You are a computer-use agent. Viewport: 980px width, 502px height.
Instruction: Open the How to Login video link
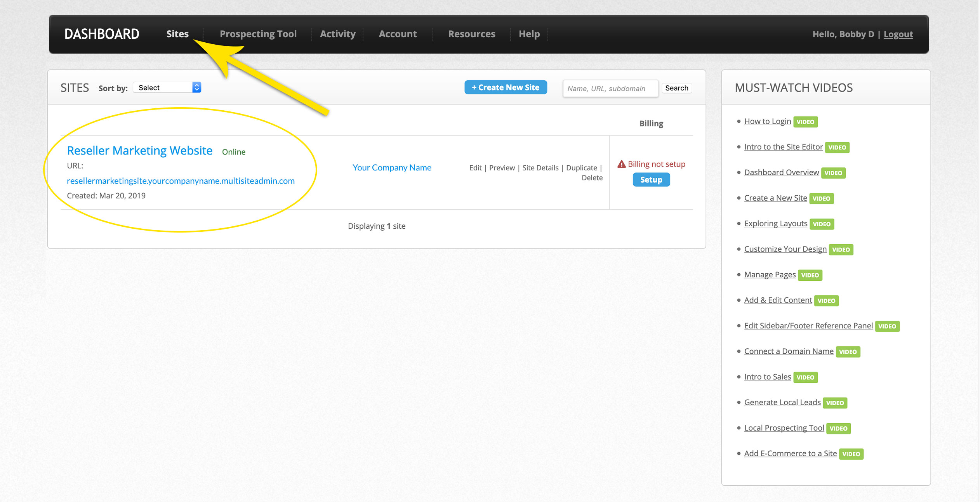768,121
